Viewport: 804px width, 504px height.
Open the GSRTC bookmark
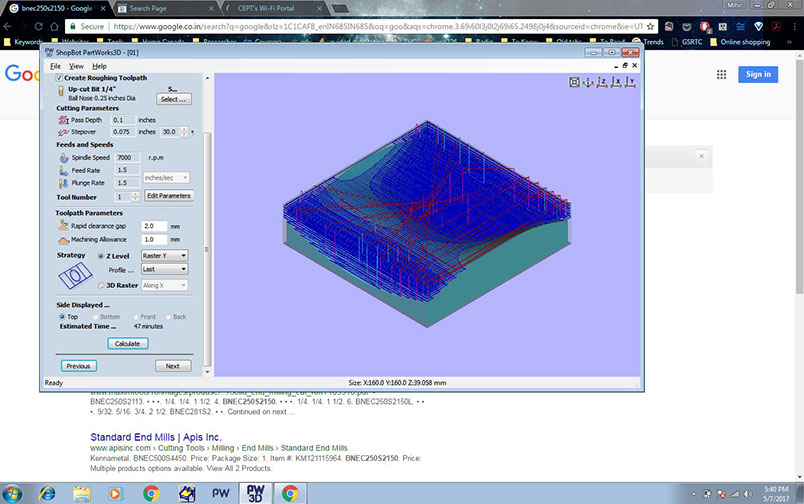coord(687,42)
